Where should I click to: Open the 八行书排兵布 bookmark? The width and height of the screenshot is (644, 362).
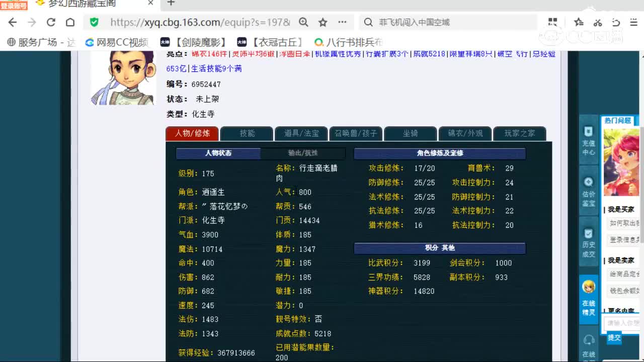pyautogui.click(x=349, y=42)
